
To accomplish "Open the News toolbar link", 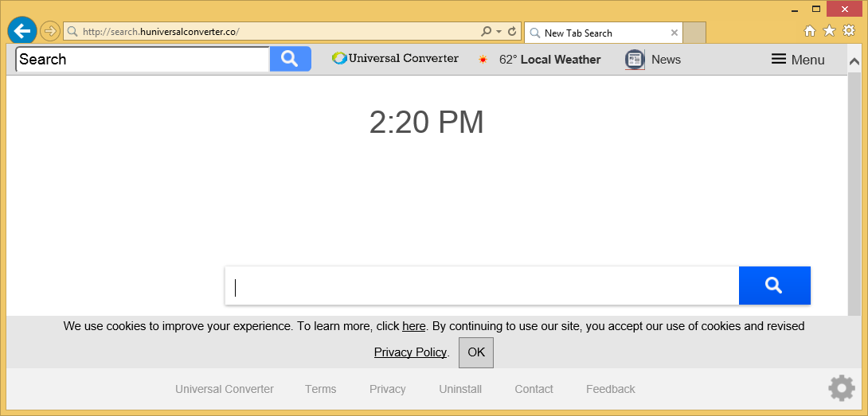I will point(666,59).
